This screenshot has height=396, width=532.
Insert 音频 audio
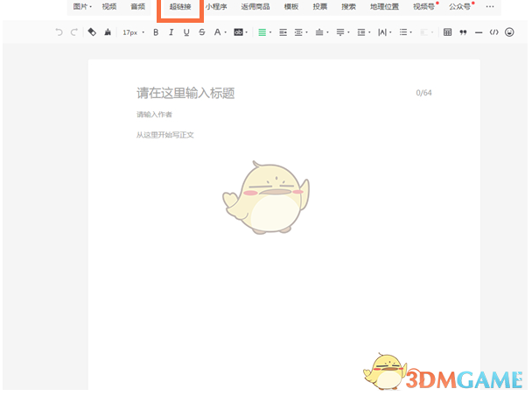tap(138, 6)
